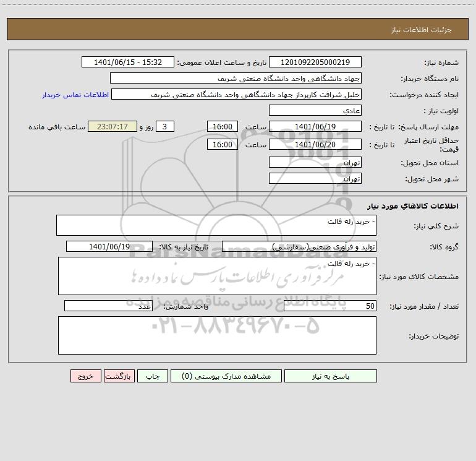Click the تاریخ و ساعت اعلان عمومی label
This screenshot has width=476, height=461.
click(221, 62)
